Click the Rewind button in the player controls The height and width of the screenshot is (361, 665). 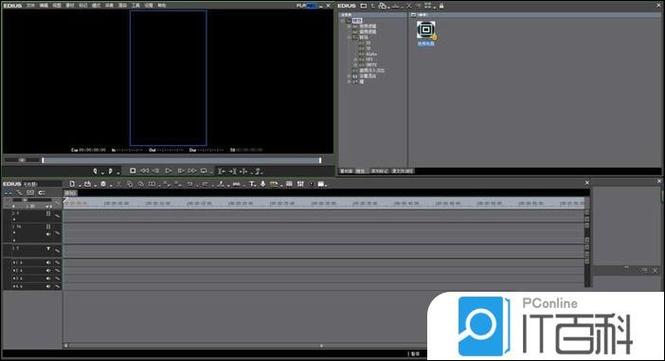(145, 171)
